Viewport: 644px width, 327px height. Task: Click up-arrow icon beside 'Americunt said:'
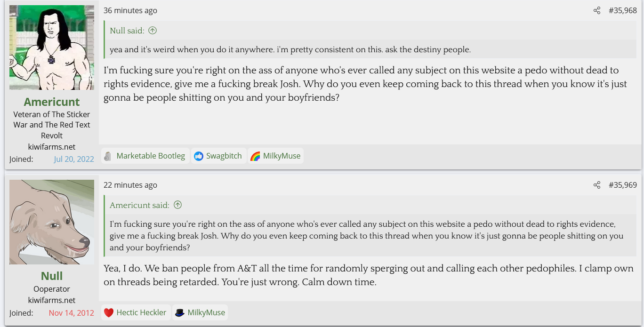point(177,205)
